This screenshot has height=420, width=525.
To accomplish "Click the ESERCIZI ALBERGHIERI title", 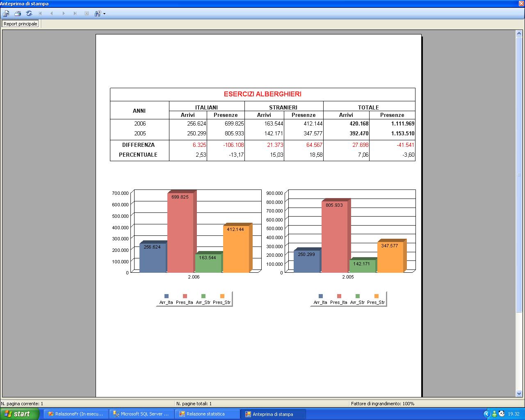I will (x=262, y=94).
